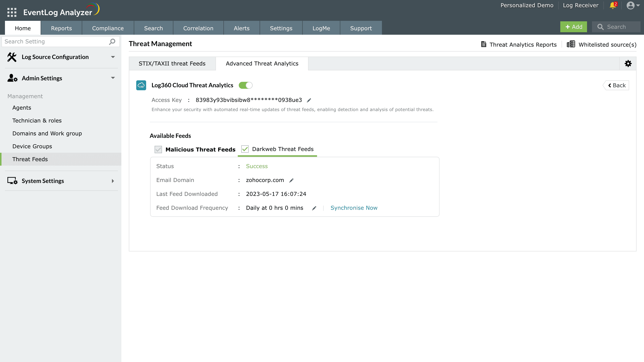Edit the Email Domain pencil icon
This screenshot has height=362, width=644.
291,180
